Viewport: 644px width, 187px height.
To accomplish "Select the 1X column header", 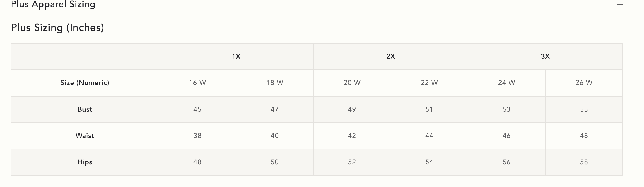I will (x=236, y=56).
